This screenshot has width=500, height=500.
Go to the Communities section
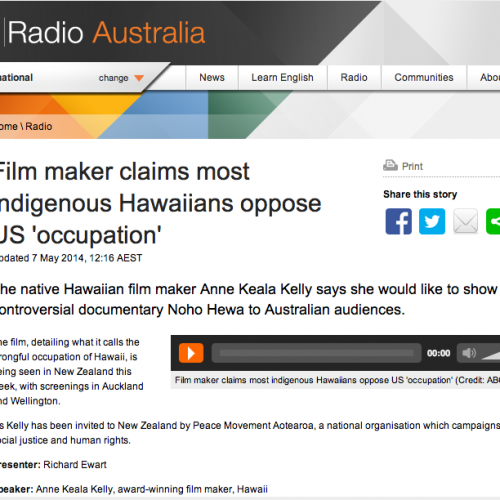(424, 77)
